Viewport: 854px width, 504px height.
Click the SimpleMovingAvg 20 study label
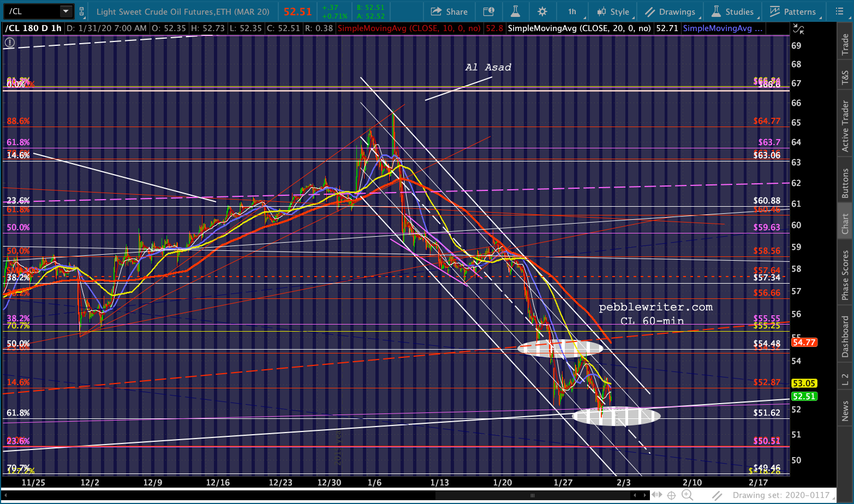point(579,28)
